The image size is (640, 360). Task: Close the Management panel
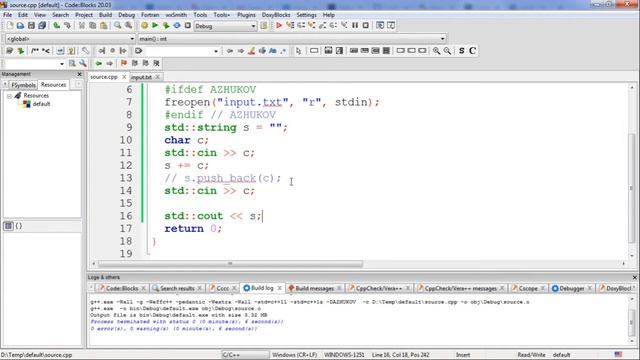79,74
